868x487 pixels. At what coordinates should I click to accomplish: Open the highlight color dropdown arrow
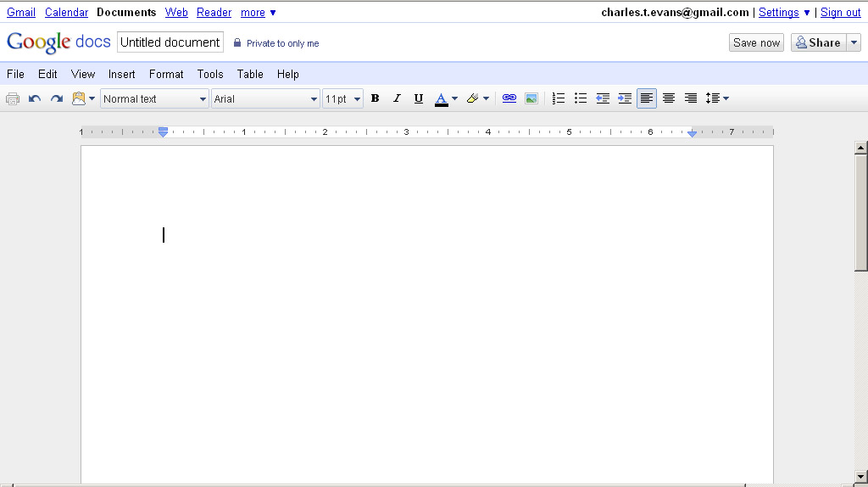[486, 98]
